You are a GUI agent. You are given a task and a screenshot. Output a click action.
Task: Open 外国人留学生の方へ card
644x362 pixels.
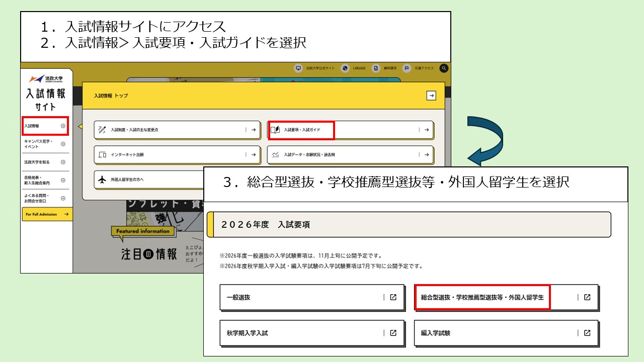[148, 179]
